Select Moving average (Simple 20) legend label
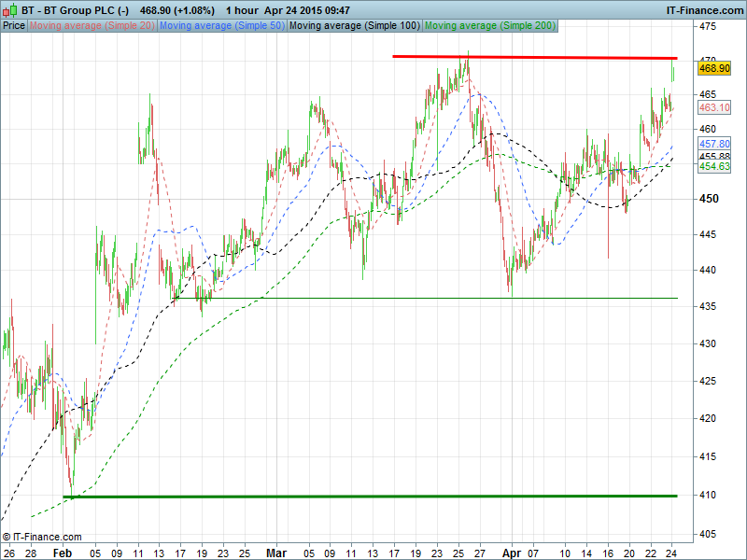The image size is (747, 560). [x=92, y=25]
